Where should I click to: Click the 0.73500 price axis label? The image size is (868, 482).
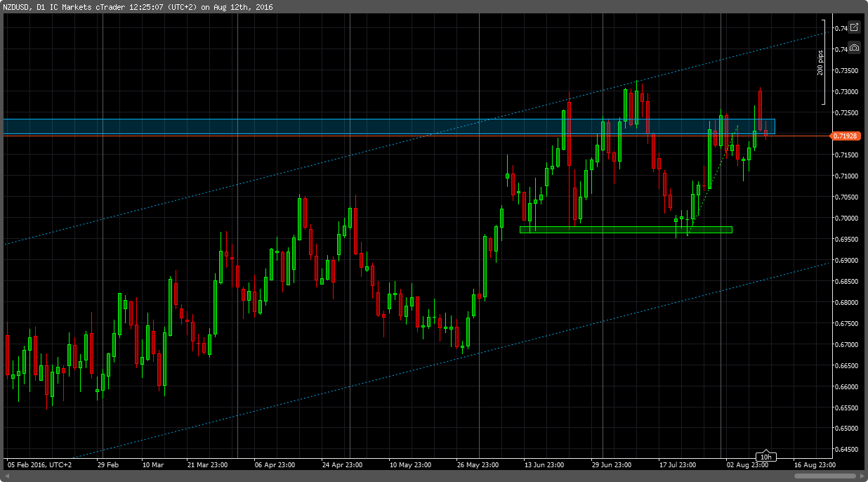tap(846, 71)
